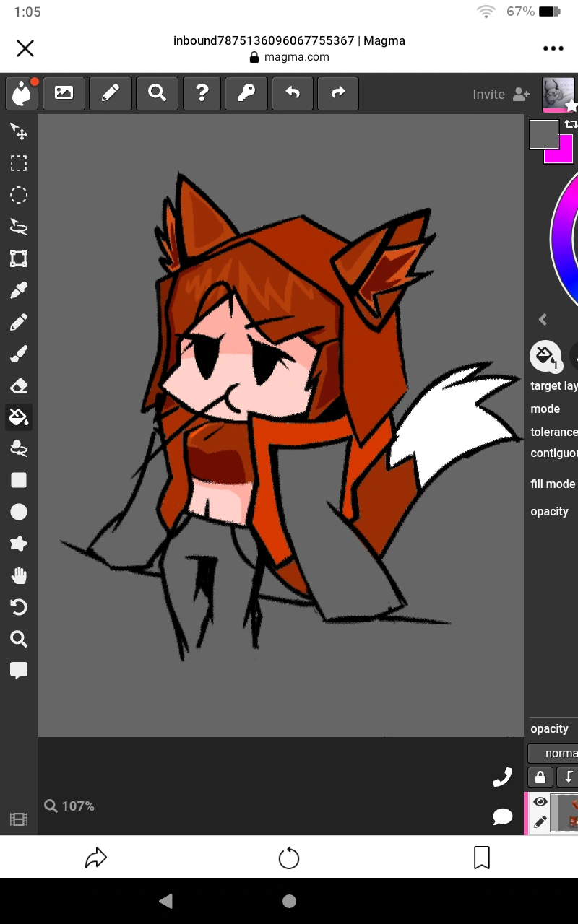This screenshot has width=578, height=924.
Task: Grab the Hand pan tool
Action: coord(19,575)
